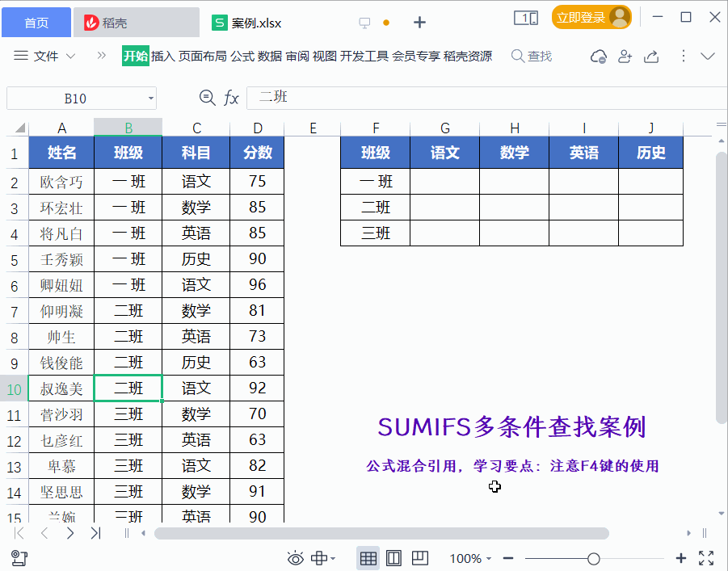The height and width of the screenshot is (571, 728).
Task: Open the 稻壳资源 ribbon tab
Action: (x=468, y=57)
